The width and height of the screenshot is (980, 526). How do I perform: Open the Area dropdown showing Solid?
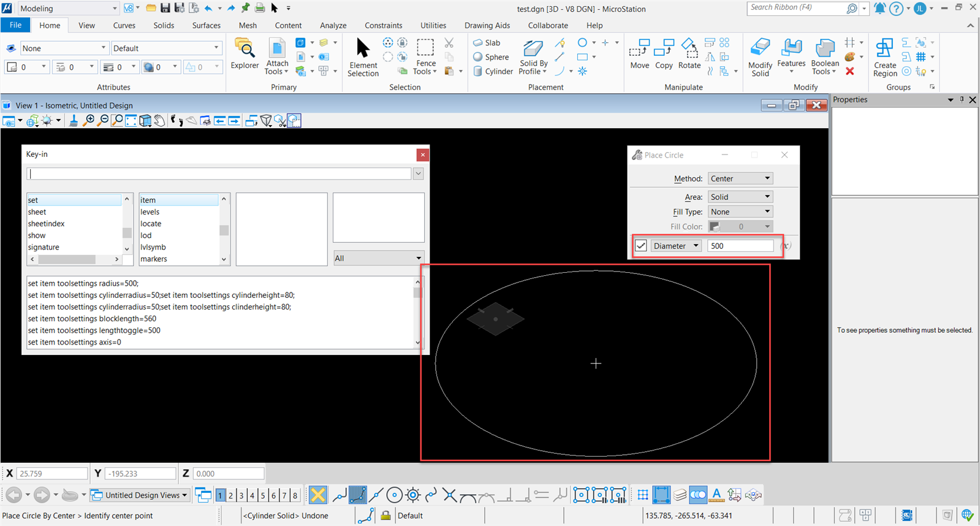(740, 197)
